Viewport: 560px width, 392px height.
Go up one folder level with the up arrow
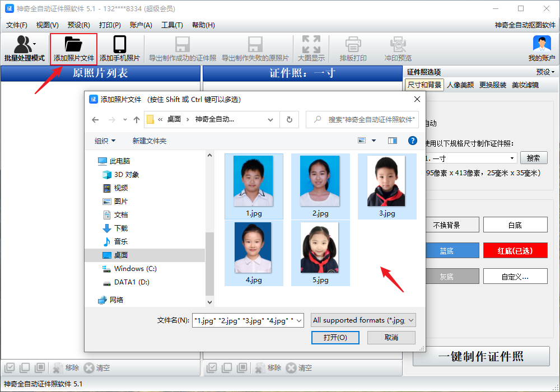point(137,119)
